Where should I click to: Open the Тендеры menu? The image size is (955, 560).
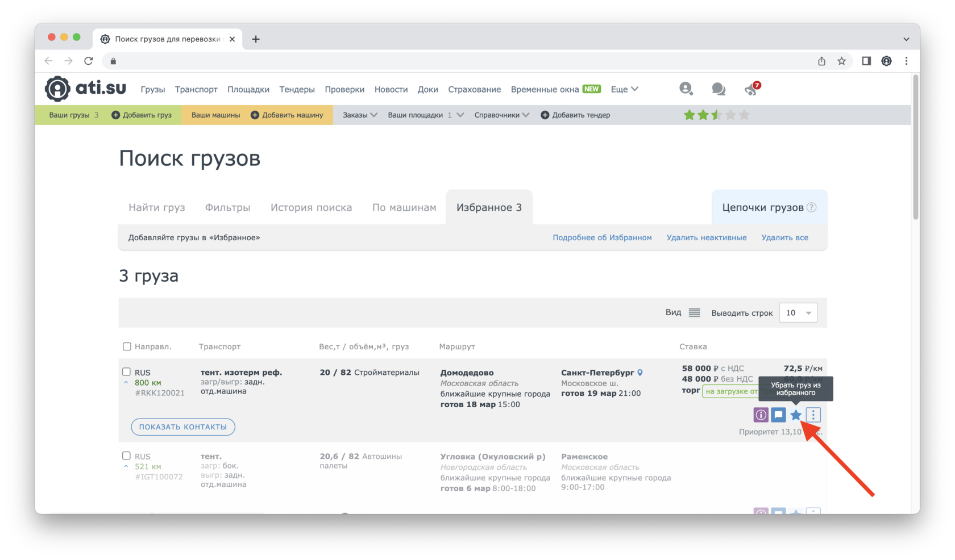(x=297, y=89)
